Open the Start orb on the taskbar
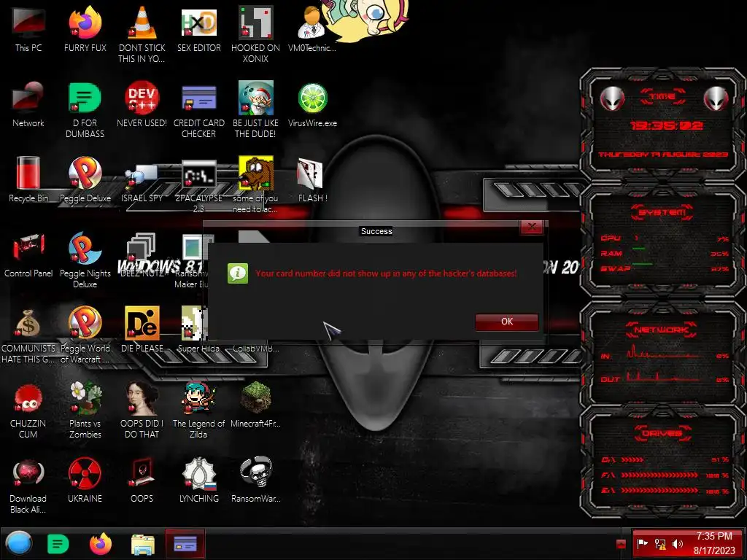 [x=19, y=543]
